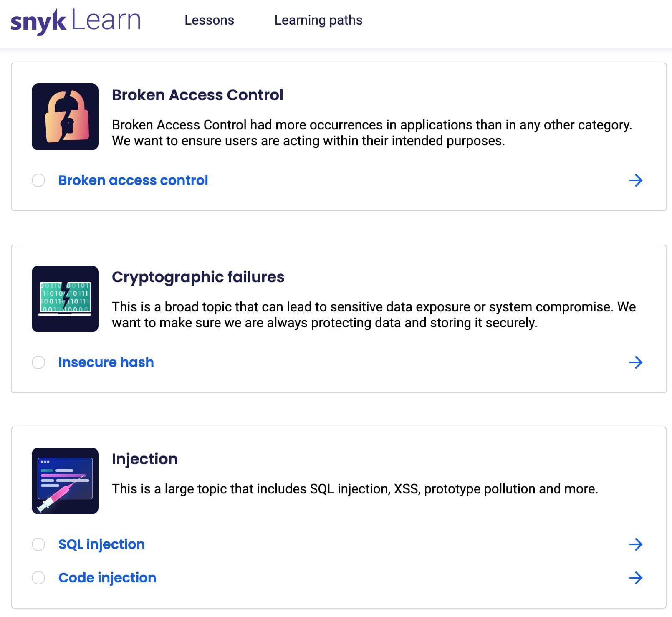This screenshot has height=617, width=672.
Task: Open the Insecure hash lesson link
Action: (106, 362)
